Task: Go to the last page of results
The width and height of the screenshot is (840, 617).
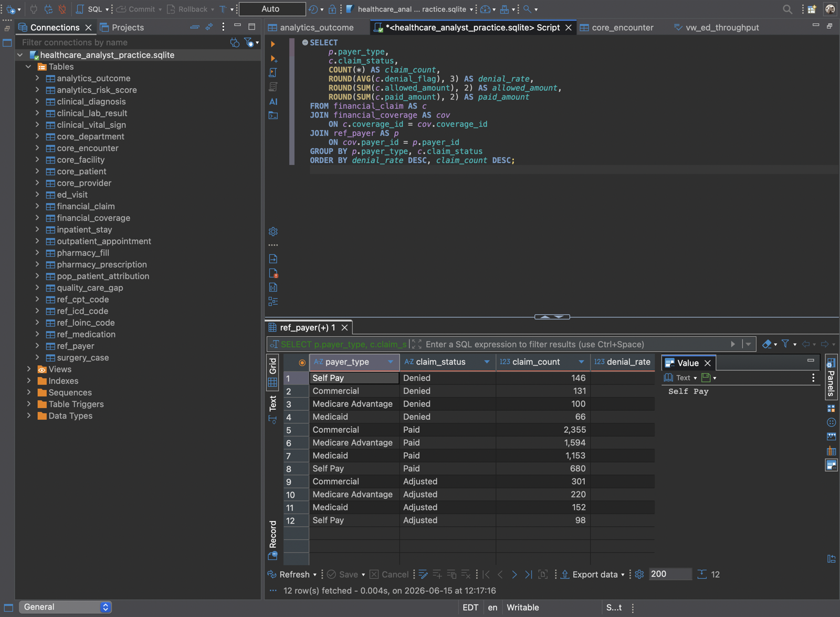Action: 528,575
